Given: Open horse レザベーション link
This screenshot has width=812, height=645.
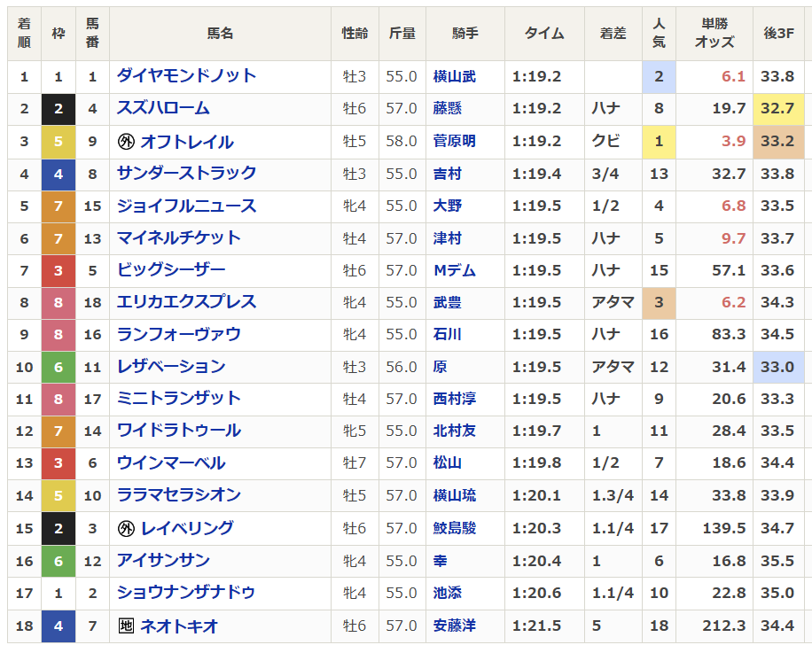Looking at the screenshot, I should (171, 367).
